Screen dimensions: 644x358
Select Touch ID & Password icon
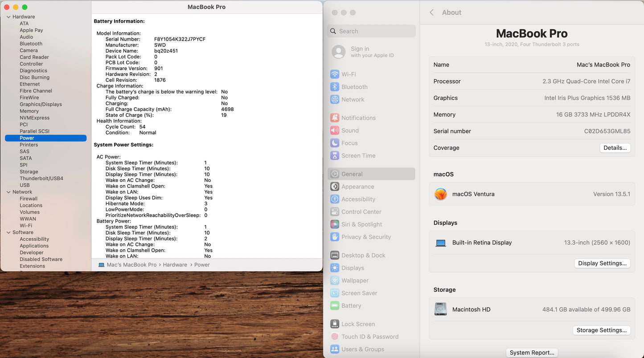(x=335, y=337)
